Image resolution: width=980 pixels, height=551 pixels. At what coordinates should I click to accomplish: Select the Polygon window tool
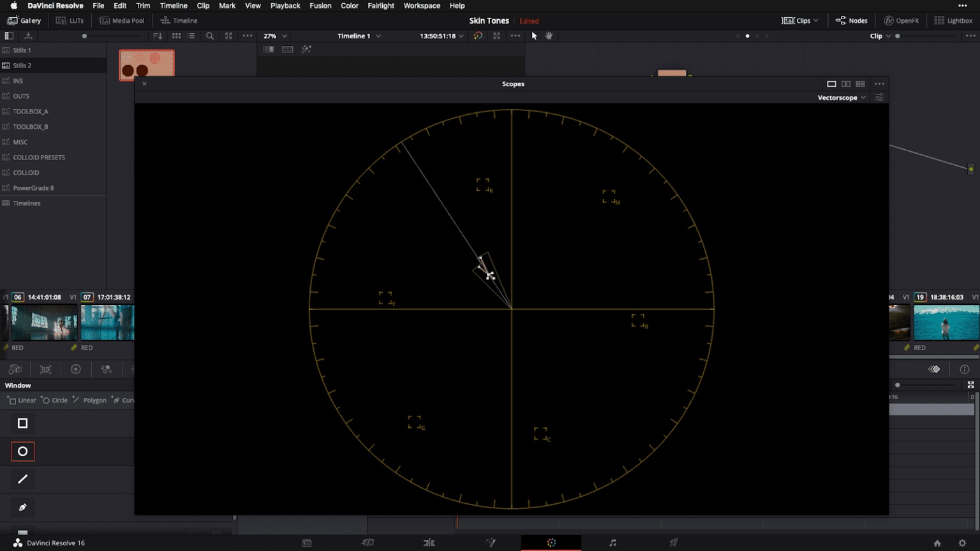tap(90, 400)
